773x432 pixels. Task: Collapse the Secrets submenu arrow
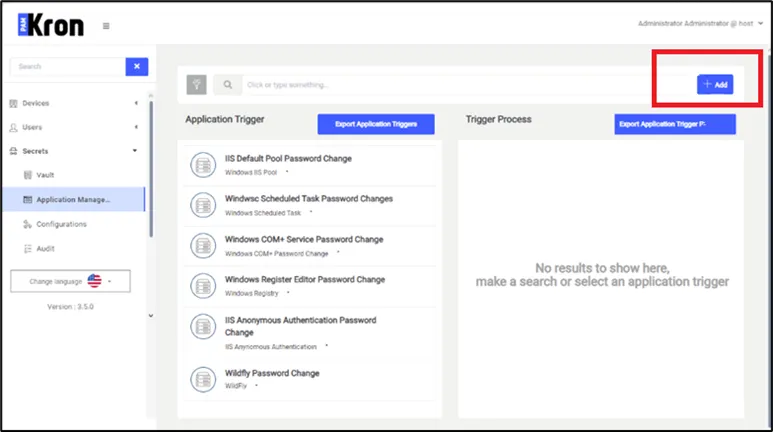click(135, 150)
